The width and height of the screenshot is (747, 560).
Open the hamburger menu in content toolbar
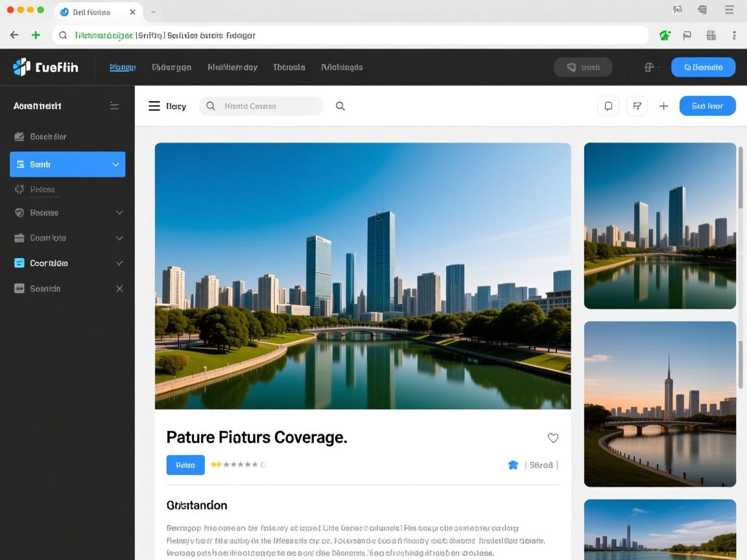[x=154, y=106]
